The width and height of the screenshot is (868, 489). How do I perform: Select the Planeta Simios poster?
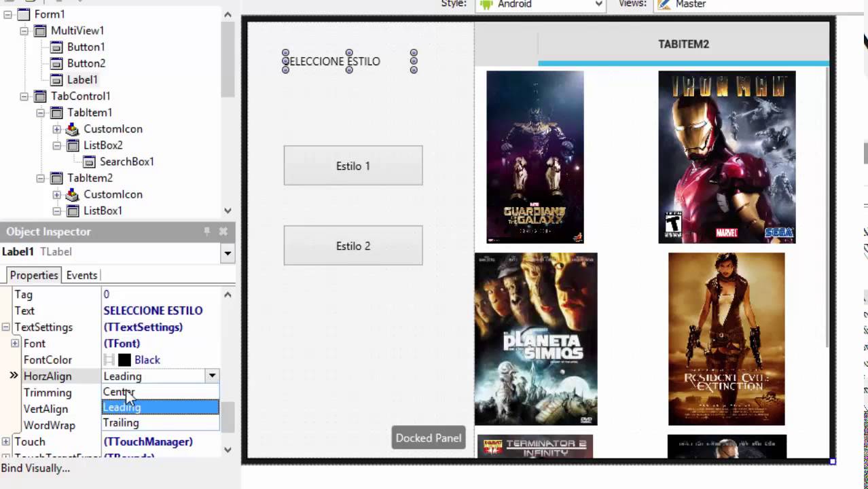[536, 339]
